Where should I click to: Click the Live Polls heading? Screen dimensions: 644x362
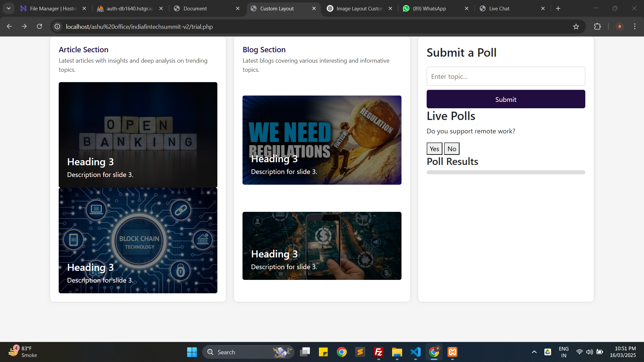point(451,116)
